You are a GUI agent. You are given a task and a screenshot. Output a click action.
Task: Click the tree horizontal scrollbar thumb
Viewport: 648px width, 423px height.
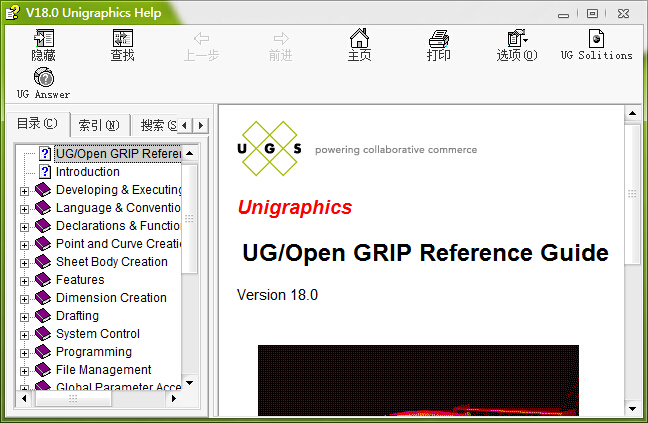pos(73,398)
